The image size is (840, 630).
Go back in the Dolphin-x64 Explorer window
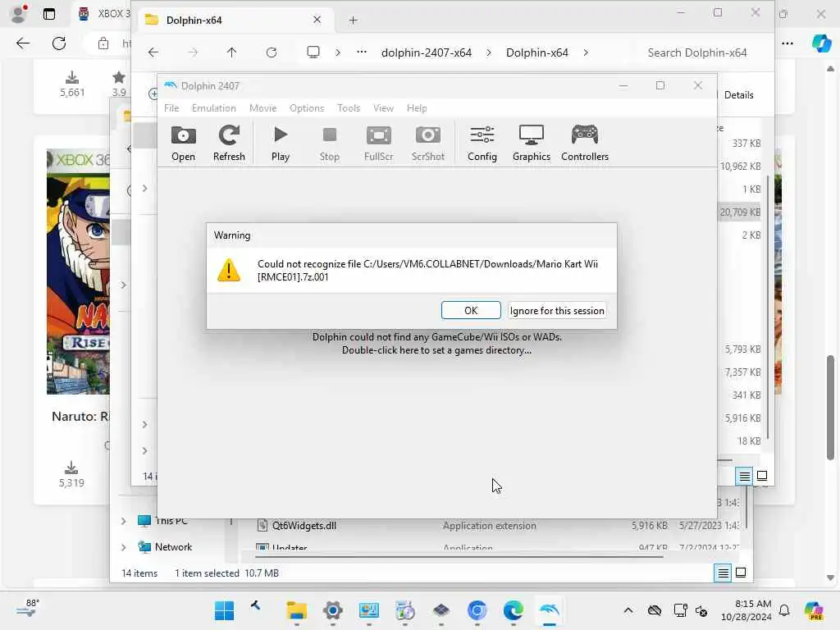(153, 52)
